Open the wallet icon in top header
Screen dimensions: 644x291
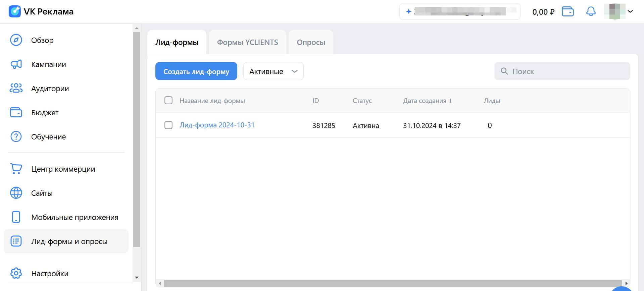(x=568, y=11)
